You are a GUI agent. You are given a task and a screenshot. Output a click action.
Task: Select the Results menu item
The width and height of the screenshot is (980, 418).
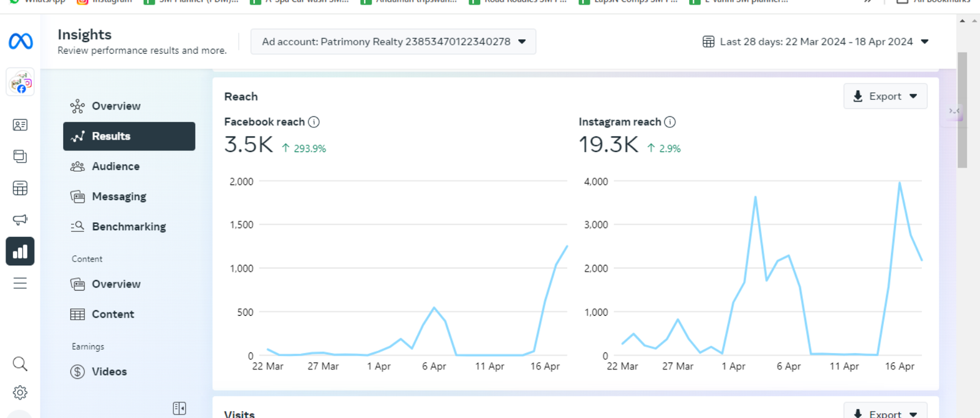coord(129,136)
